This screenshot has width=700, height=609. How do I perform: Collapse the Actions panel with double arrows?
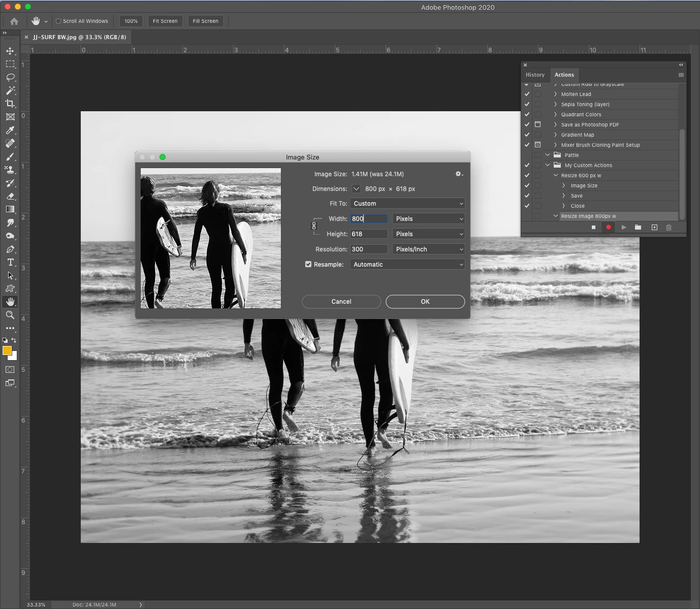(x=681, y=65)
